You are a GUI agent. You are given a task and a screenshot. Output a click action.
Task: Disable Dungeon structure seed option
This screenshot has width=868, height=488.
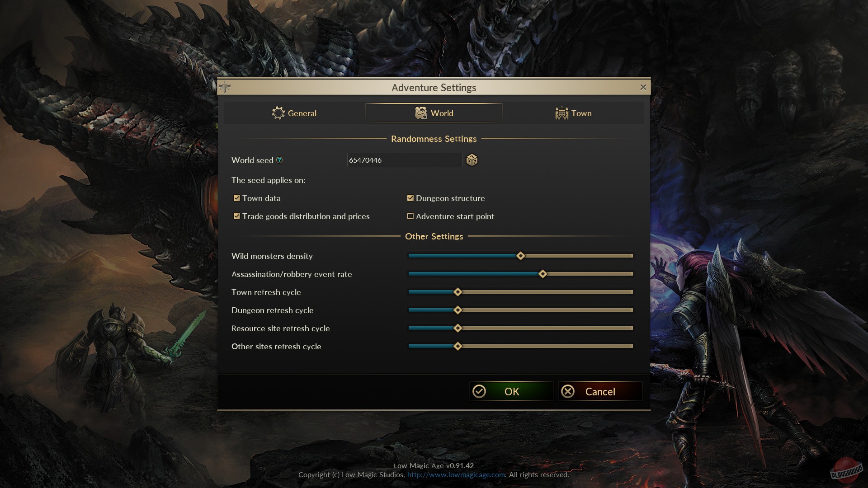410,198
